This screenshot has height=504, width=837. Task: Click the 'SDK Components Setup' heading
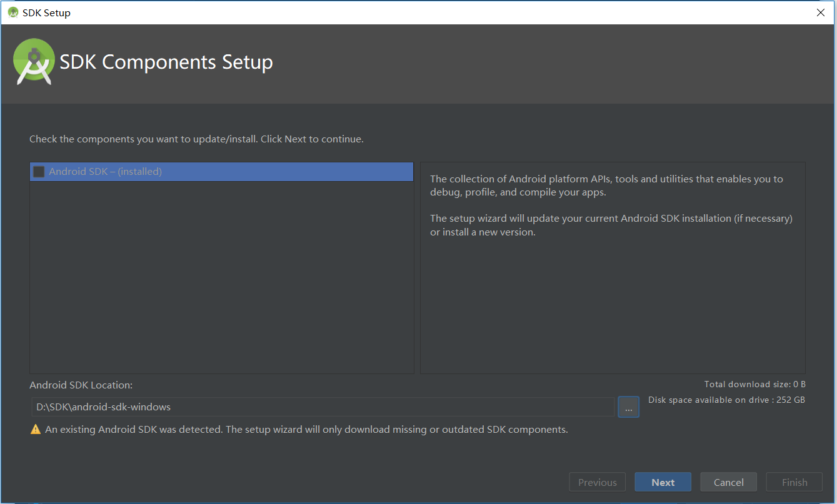pos(166,62)
